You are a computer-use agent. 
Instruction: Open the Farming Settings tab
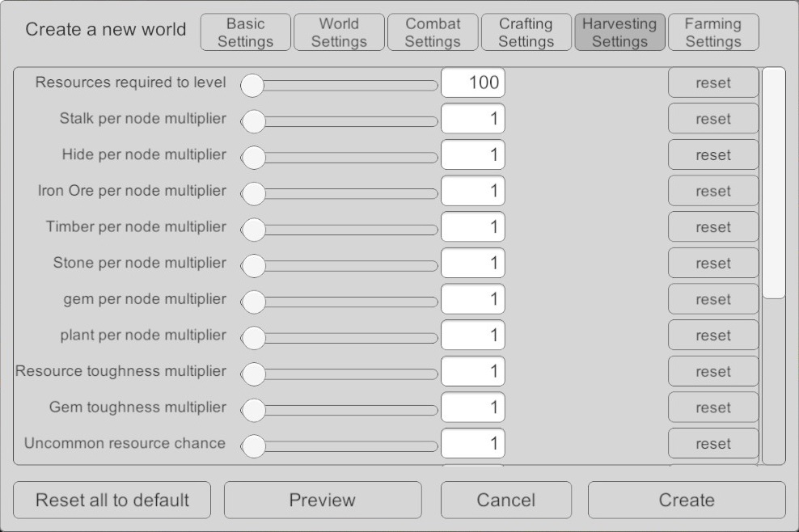point(713,32)
